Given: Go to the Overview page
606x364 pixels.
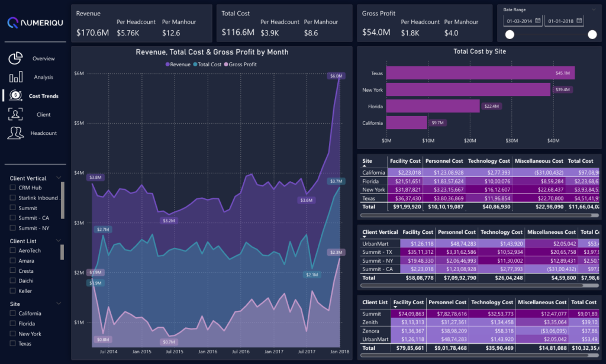Looking at the screenshot, I should click(43, 59).
